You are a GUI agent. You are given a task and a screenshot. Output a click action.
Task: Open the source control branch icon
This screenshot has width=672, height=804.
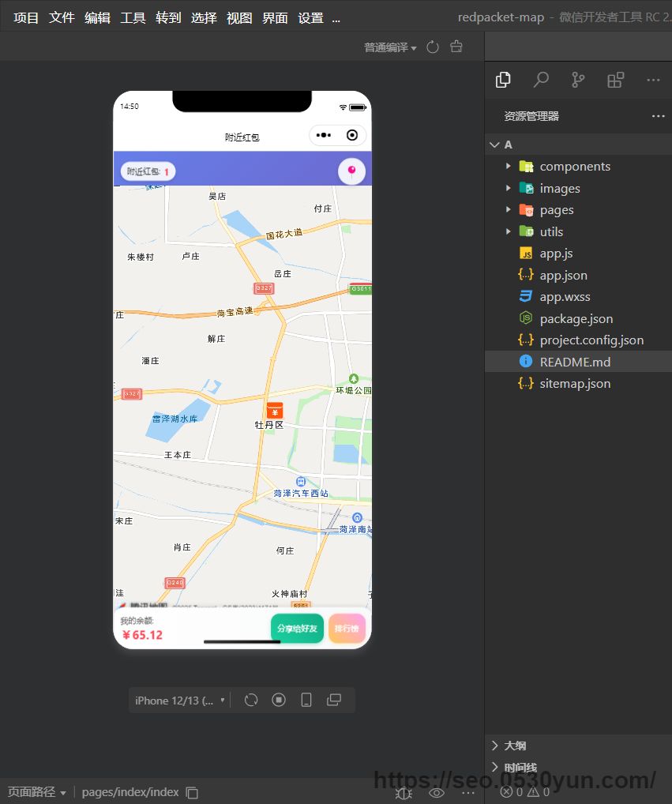click(578, 80)
